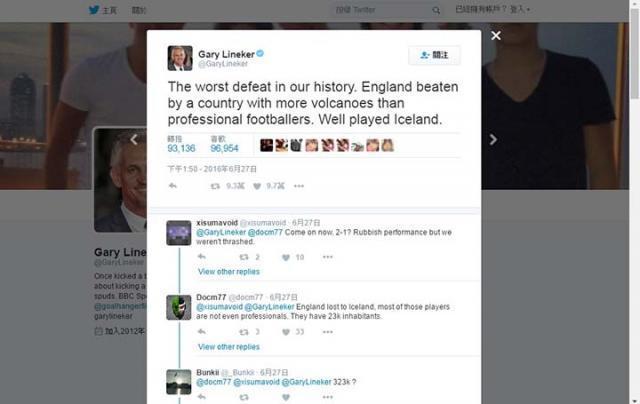
Task: Click the search magnifier icon
Action: (436, 10)
